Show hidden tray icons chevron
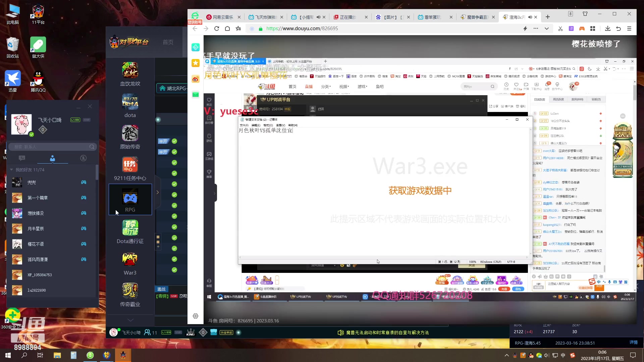The width and height of the screenshot is (644, 362). pos(506,355)
